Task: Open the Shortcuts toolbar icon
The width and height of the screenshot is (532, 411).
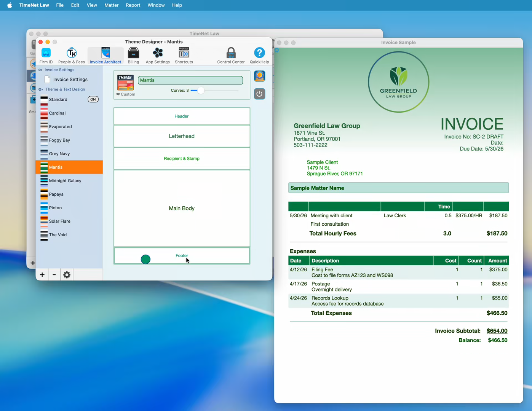Action: coord(184,56)
